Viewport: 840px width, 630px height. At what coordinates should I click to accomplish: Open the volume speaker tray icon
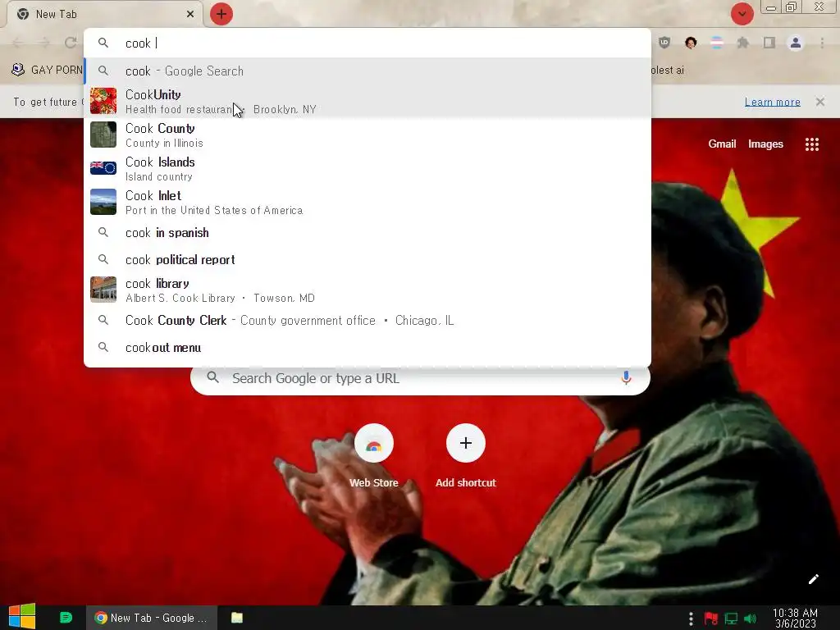pos(751,619)
